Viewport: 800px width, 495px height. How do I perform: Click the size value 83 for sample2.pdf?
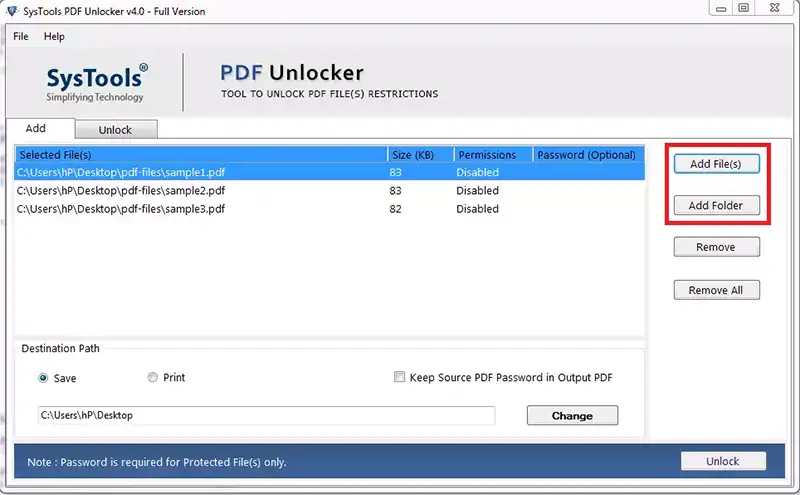click(395, 191)
